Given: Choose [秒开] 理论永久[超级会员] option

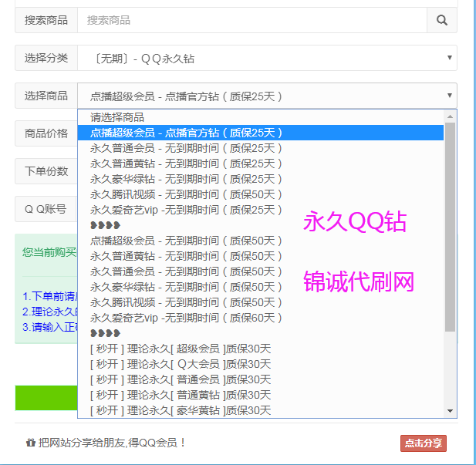Looking at the screenshot, I should [181, 349].
